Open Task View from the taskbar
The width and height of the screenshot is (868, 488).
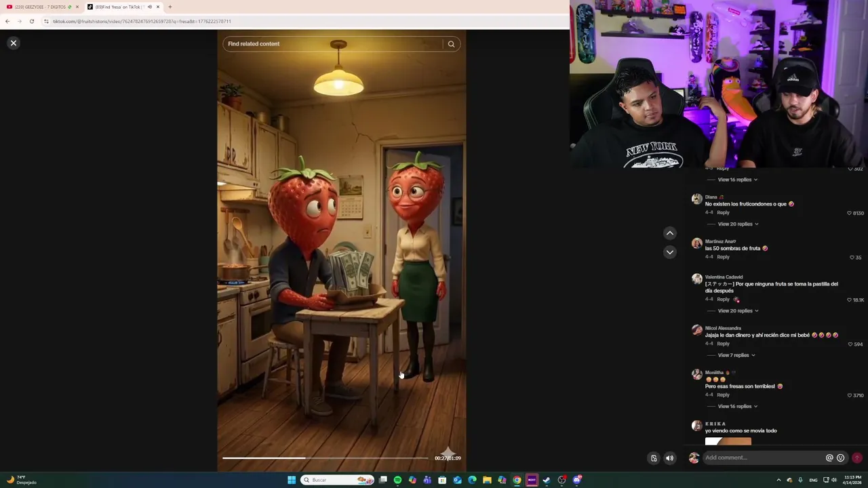382,480
